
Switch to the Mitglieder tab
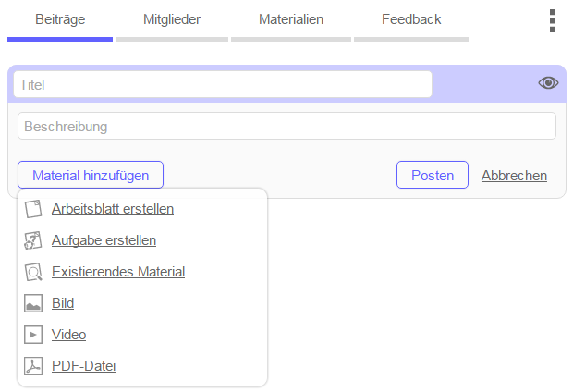[x=172, y=19]
